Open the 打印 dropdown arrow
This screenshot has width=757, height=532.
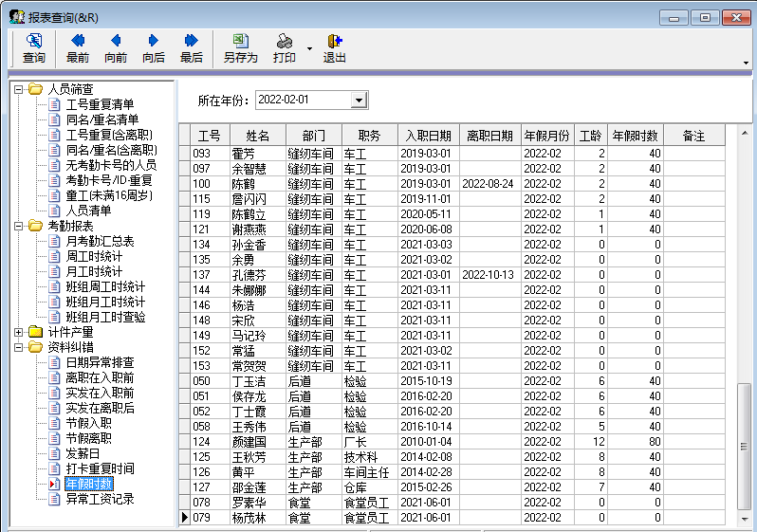coord(309,48)
